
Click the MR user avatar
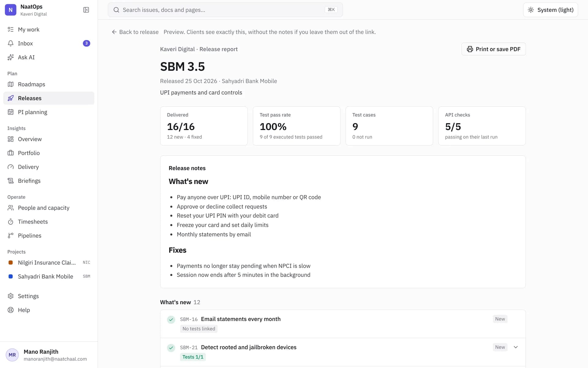(x=12, y=355)
